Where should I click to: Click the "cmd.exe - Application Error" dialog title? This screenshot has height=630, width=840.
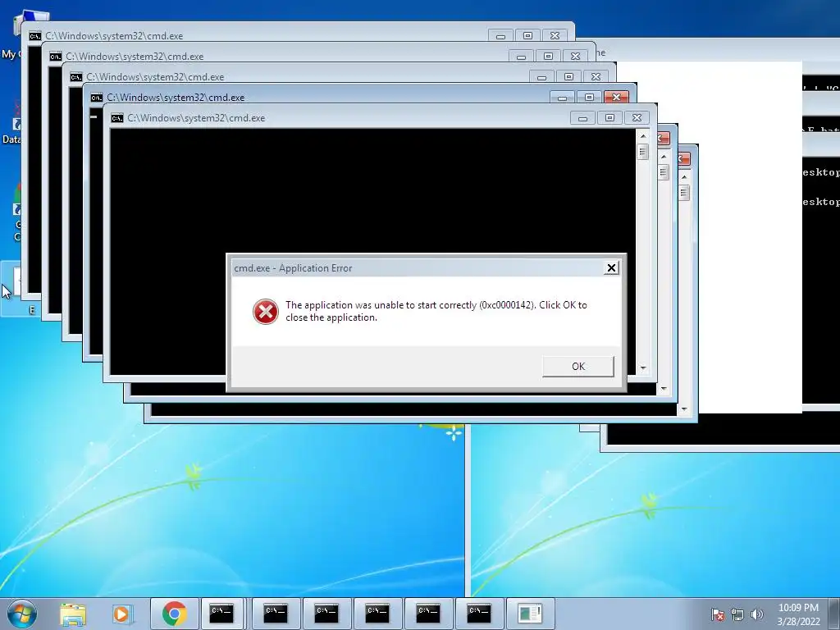(x=293, y=268)
